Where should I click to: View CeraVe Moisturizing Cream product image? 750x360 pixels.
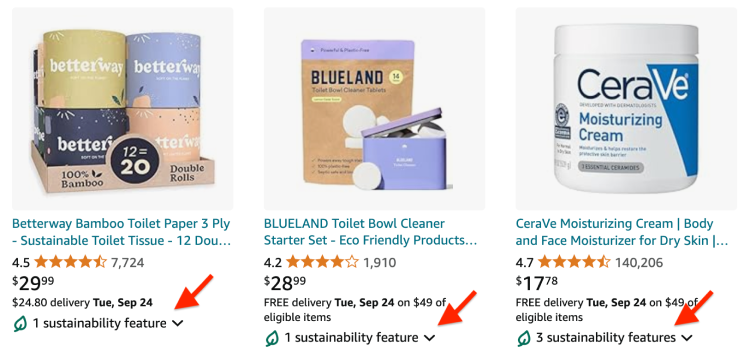pos(626,109)
